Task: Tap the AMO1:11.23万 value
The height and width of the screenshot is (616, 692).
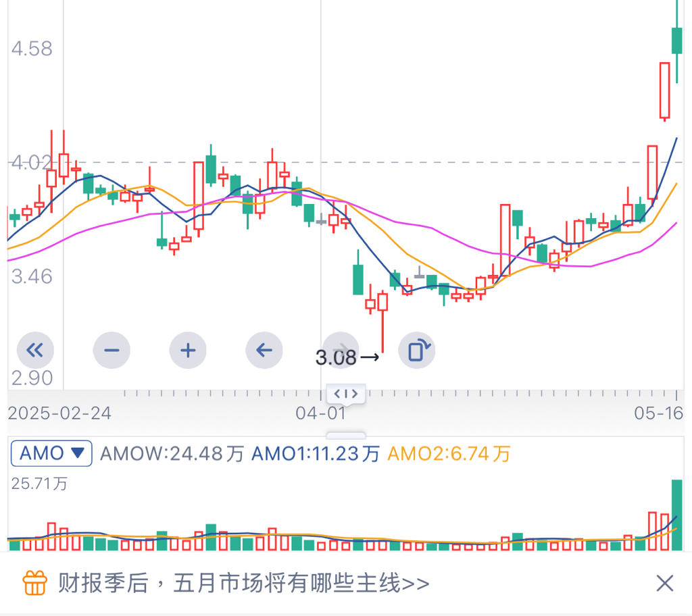Action: click(x=316, y=454)
